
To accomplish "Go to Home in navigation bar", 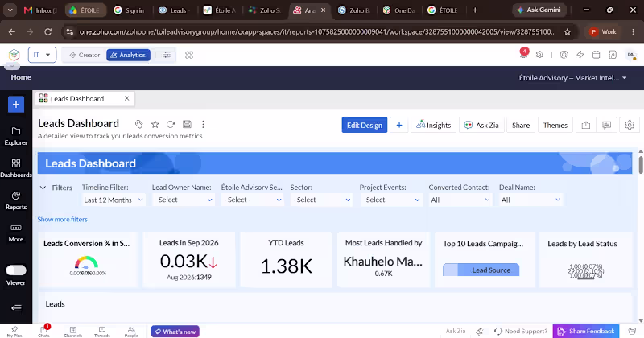I will point(21,77).
